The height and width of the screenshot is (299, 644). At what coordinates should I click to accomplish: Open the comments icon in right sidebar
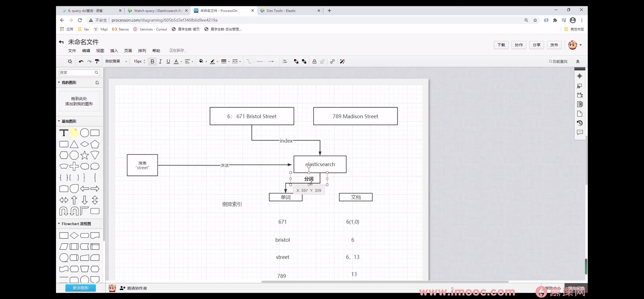click(580, 132)
